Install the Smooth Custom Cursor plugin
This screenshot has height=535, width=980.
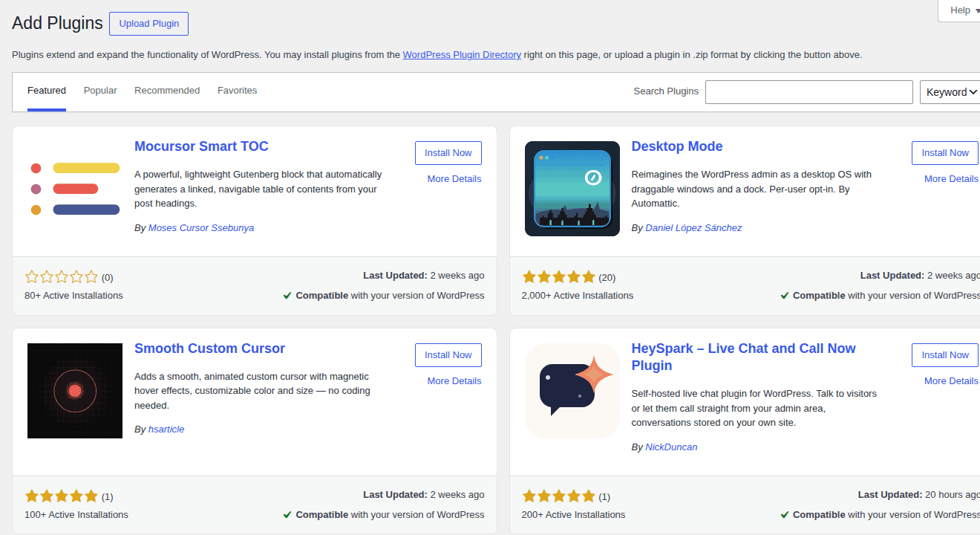[x=448, y=355]
